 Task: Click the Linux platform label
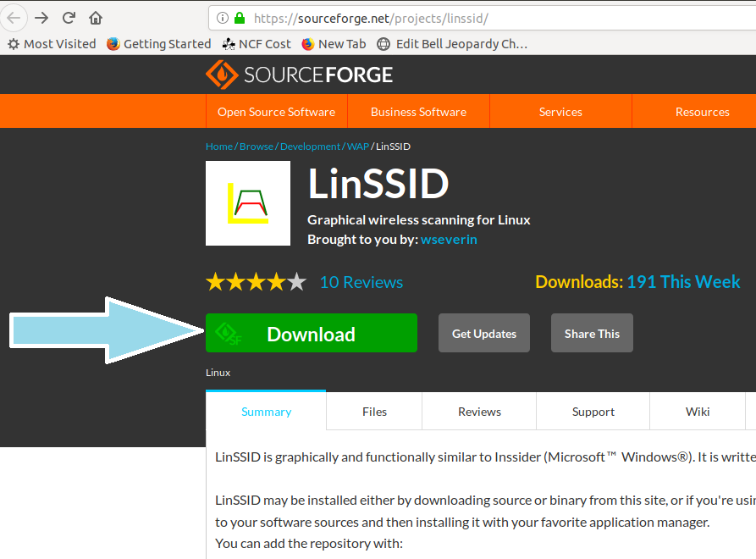(218, 373)
